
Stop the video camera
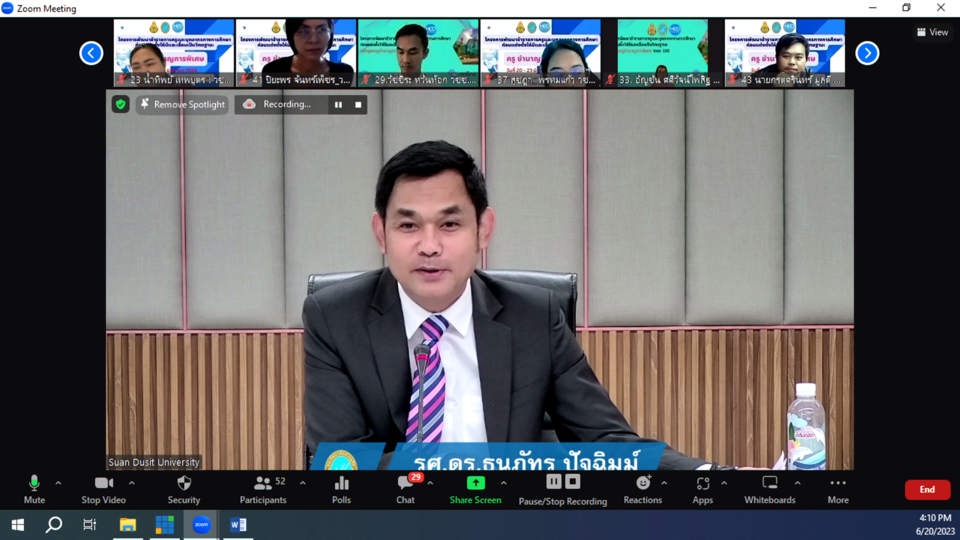(104, 488)
